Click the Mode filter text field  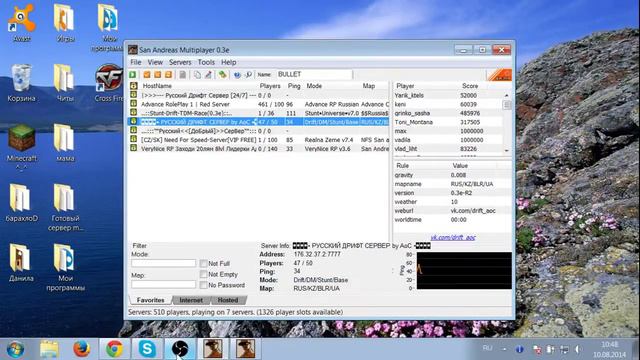pyautogui.click(x=163, y=263)
